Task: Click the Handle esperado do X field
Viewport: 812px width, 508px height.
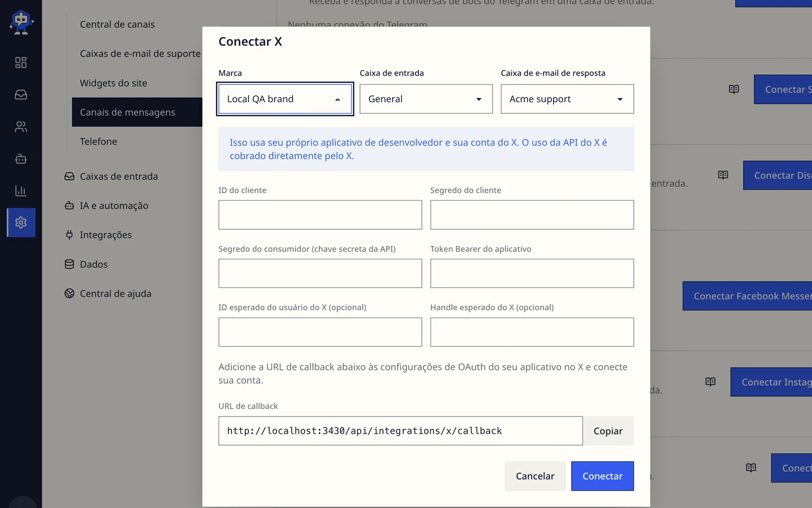Action: point(532,332)
